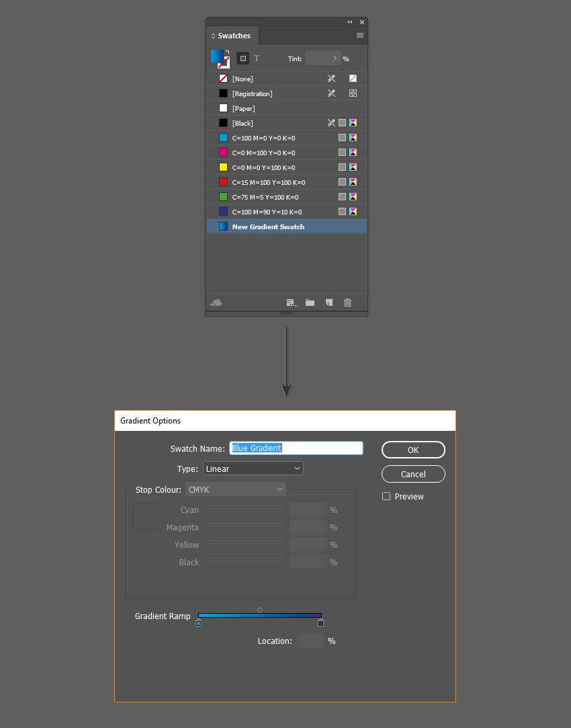The height and width of the screenshot is (728, 571).
Task: Select the New Gradient Swatch row
Action: pyautogui.click(x=287, y=227)
